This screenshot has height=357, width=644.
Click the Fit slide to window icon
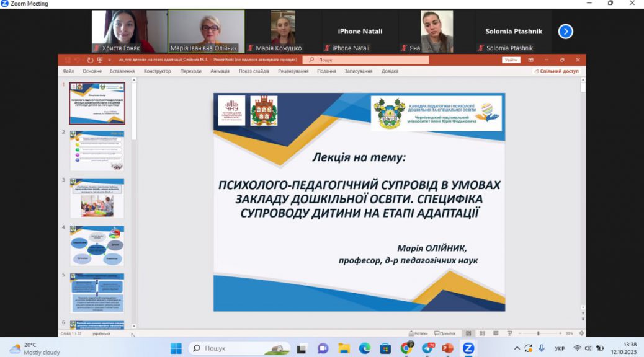pyautogui.click(x=581, y=333)
